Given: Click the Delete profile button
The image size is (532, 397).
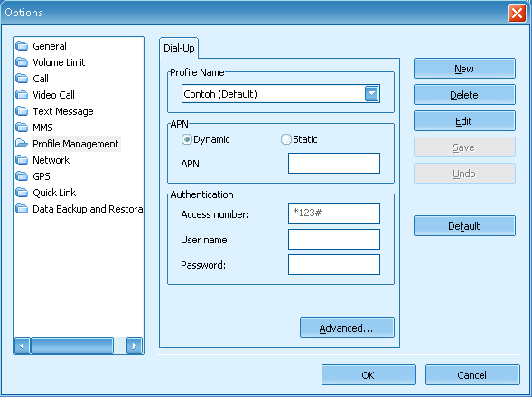Looking at the screenshot, I should 464,95.
